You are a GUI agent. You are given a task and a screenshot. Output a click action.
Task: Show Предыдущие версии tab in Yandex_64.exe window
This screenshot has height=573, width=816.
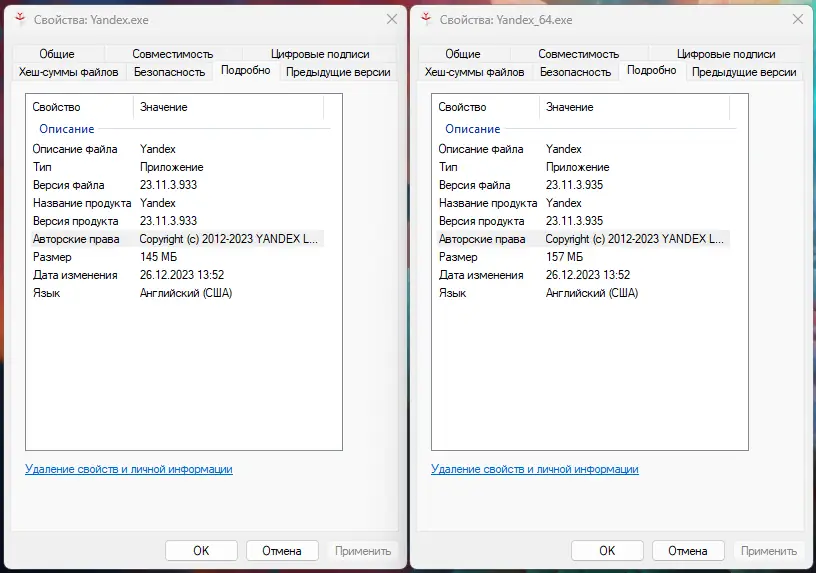[744, 72]
